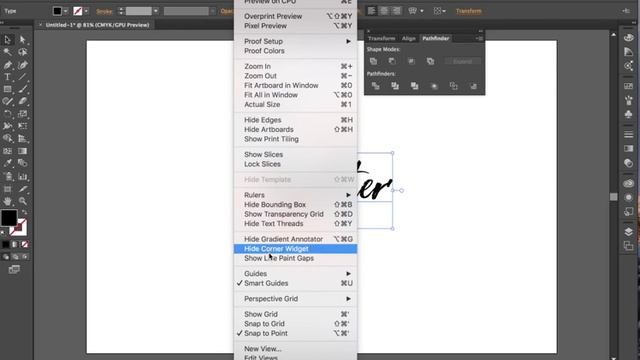
Task: Toggle Snap to Grid option
Action: [x=296, y=324]
